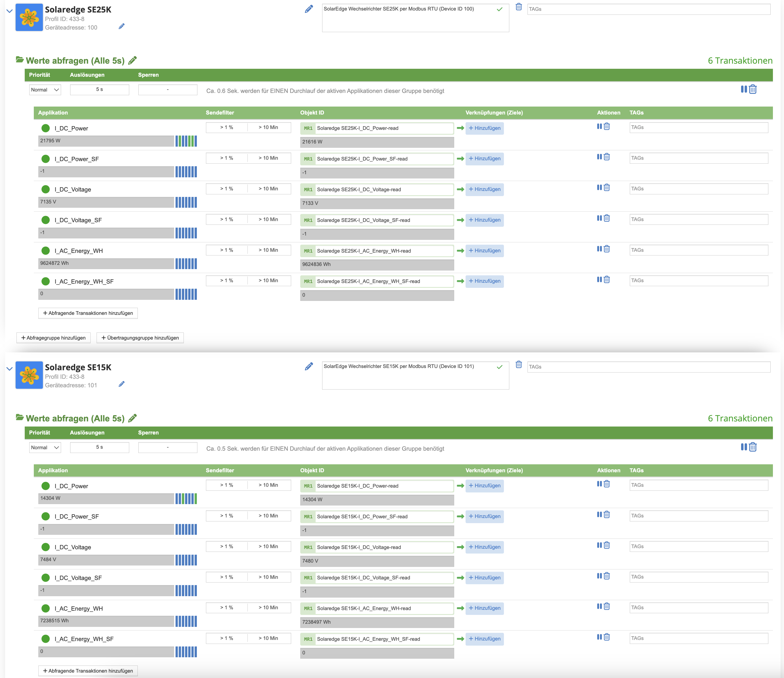Delete the SE15K query group

tap(753, 447)
